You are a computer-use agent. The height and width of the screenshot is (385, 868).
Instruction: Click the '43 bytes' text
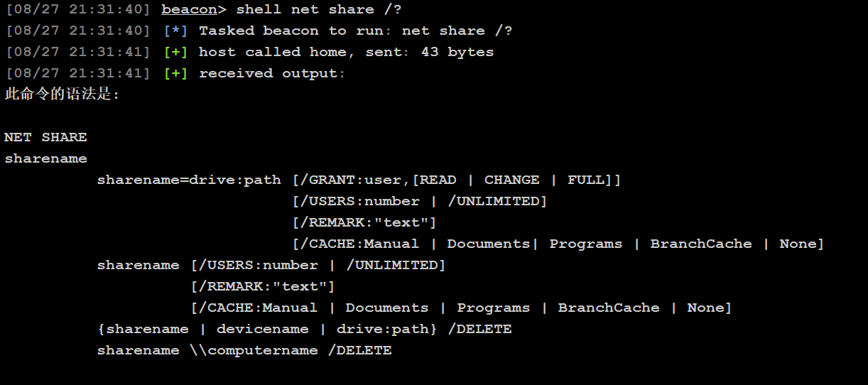coord(457,53)
